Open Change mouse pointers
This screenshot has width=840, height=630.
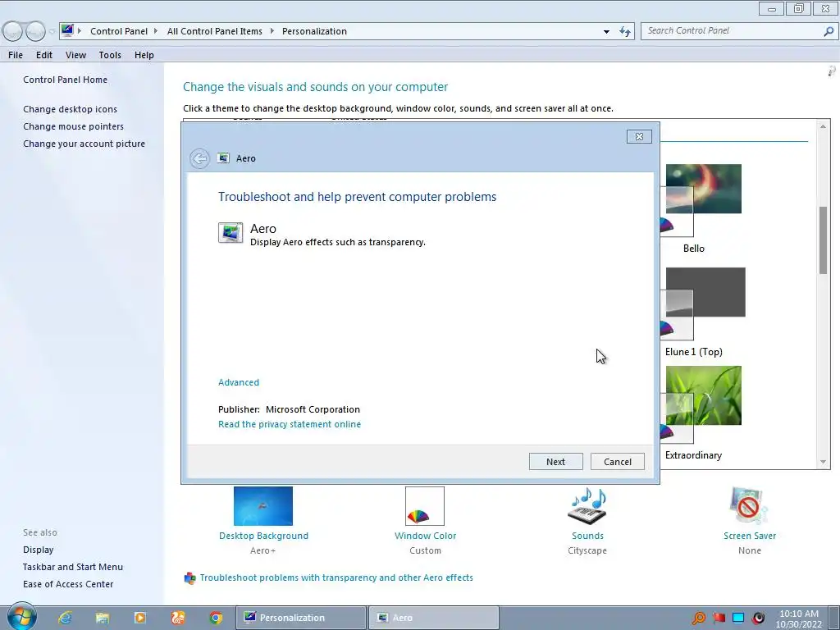(x=73, y=126)
